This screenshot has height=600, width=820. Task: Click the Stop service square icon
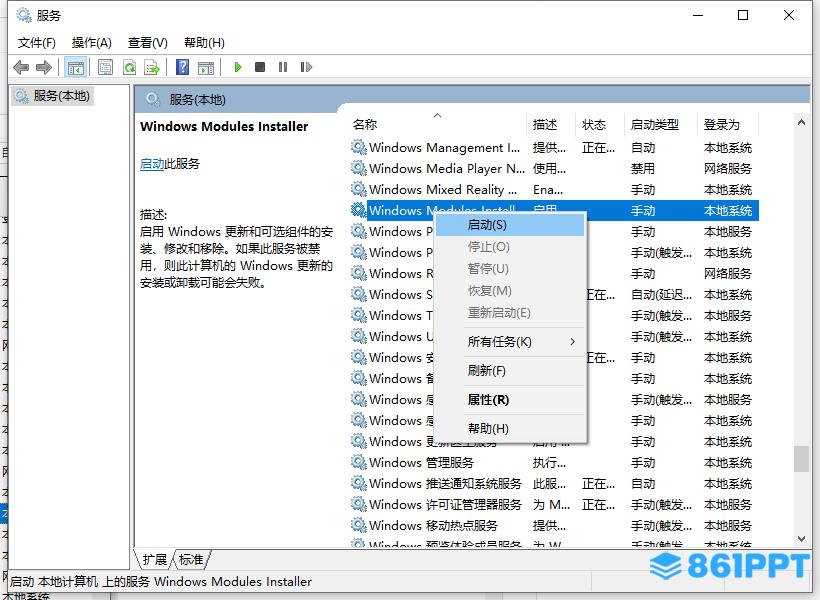260,67
